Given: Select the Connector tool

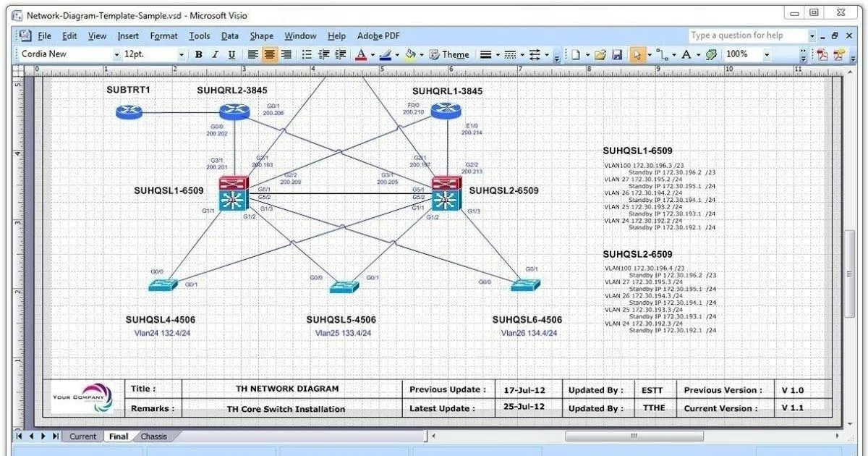Looking at the screenshot, I should (663, 54).
